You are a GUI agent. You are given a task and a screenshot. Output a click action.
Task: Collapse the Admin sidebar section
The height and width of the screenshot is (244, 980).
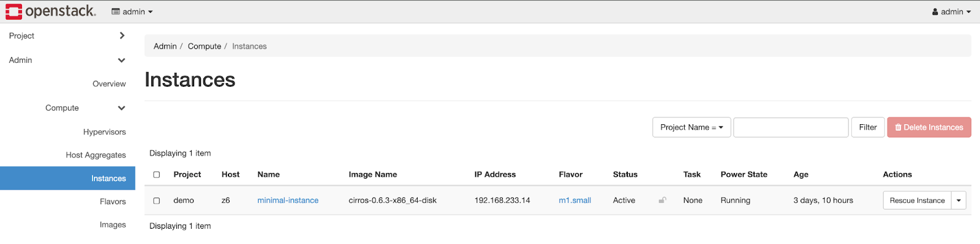[121, 60]
